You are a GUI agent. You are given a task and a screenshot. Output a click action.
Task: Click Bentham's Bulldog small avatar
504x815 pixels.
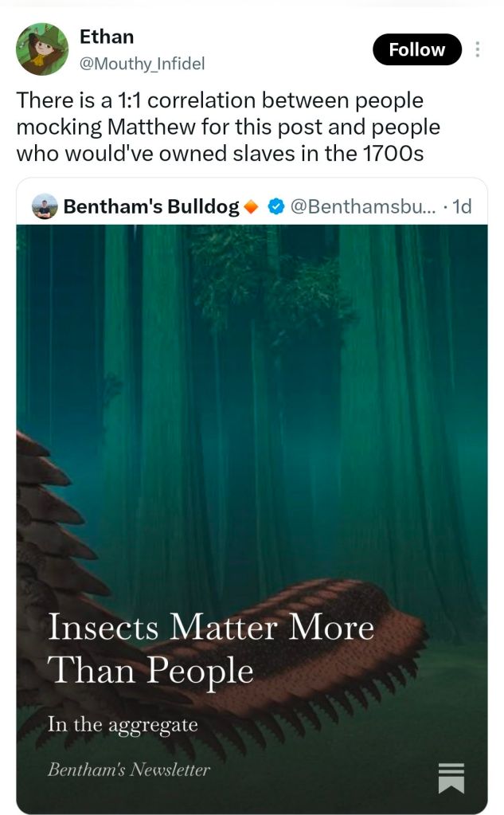(45, 206)
